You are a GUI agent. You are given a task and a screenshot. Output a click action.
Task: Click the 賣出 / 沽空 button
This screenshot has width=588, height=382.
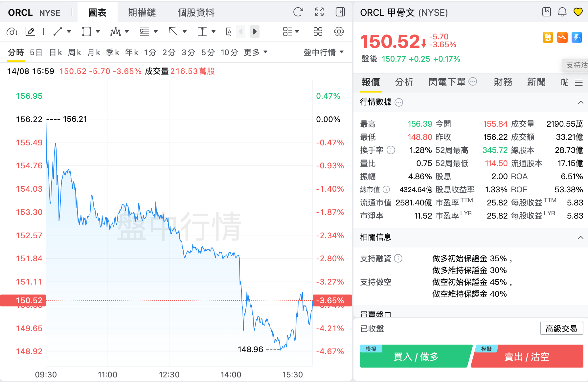coord(527,356)
